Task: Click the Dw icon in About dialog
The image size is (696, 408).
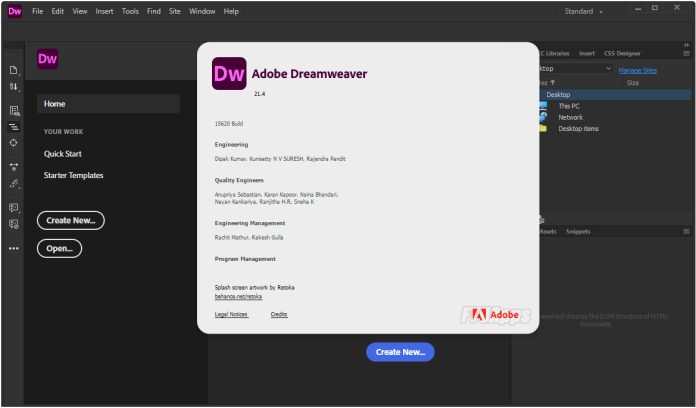Action: pyautogui.click(x=229, y=73)
